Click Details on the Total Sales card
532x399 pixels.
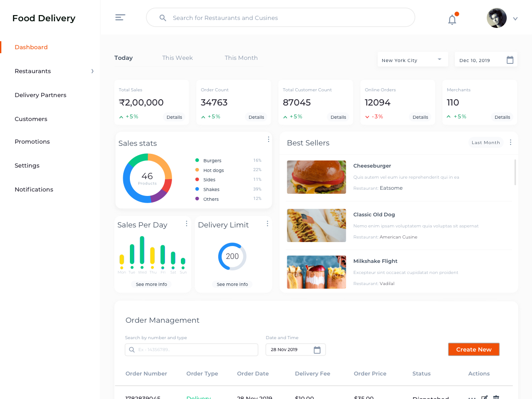point(174,117)
